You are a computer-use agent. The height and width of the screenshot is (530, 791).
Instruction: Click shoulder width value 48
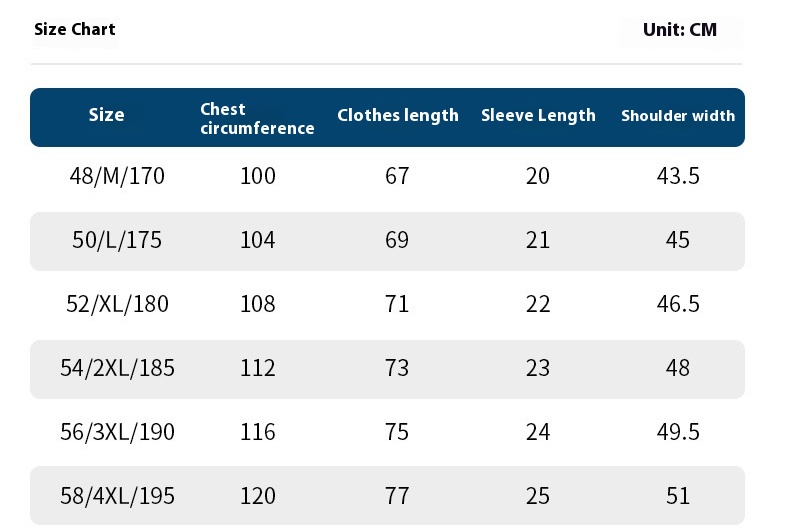point(677,368)
